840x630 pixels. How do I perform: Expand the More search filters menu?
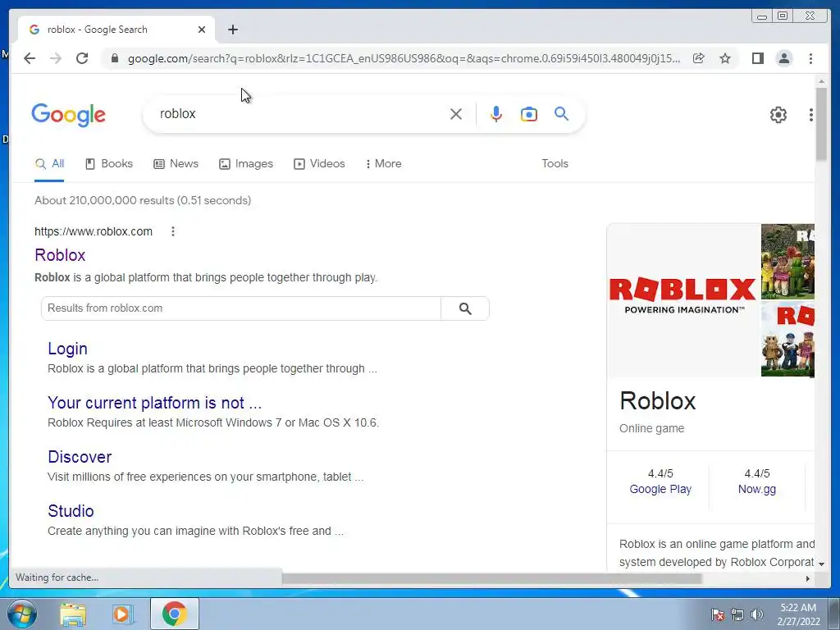[x=384, y=164]
